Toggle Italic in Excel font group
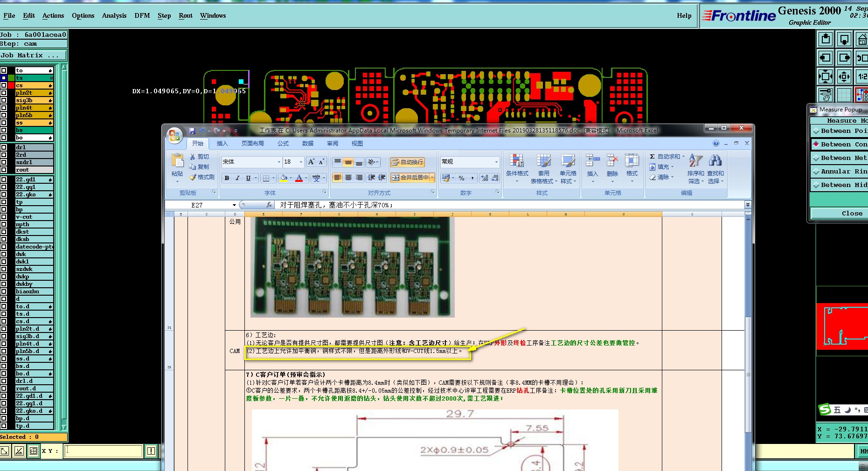 tap(237, 178)
